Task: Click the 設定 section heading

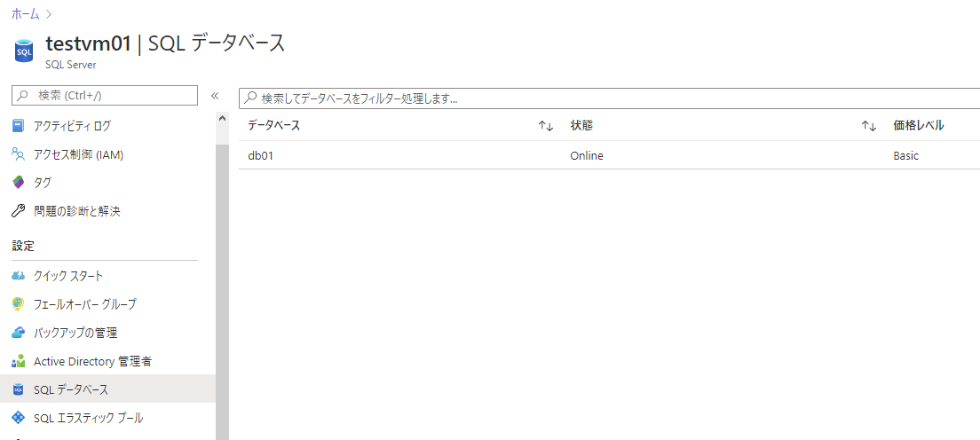Action: (23, 246)
